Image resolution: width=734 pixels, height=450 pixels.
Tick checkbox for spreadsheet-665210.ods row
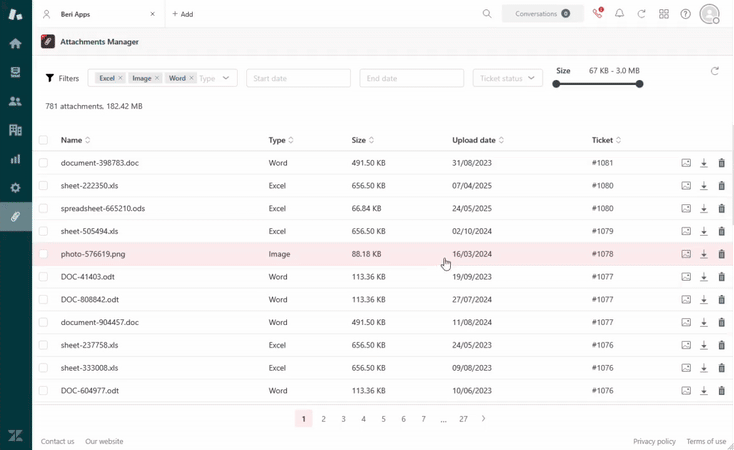(43, 209)
